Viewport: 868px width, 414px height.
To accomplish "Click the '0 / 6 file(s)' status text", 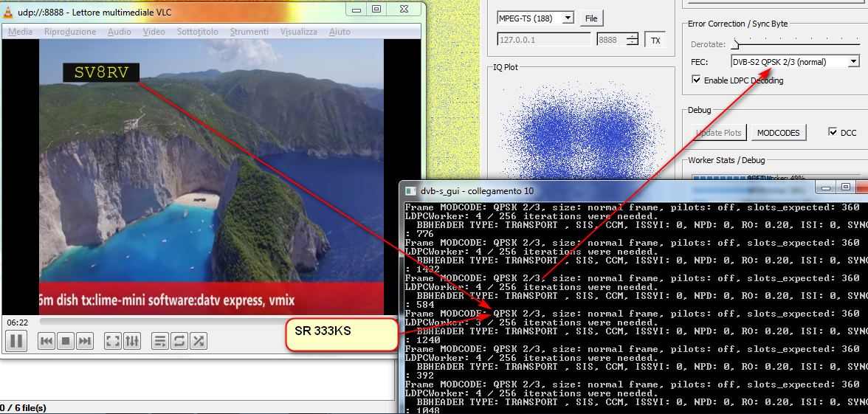I will [24, 408].
